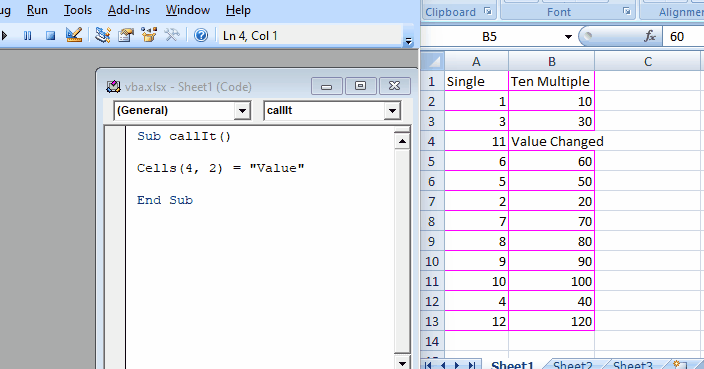Select column B header
The width and height of the screenshot is (704, 369).
click(552, 61)
